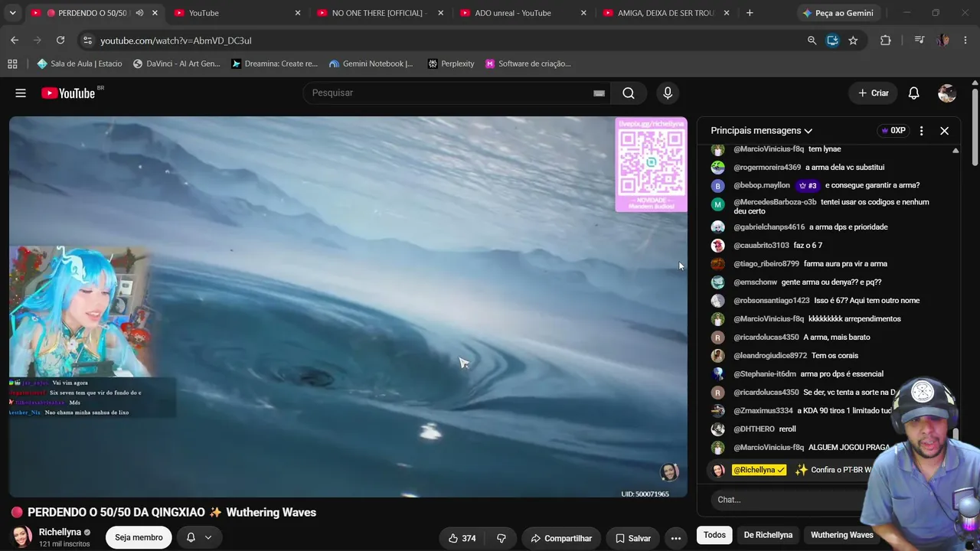The width and height of the screenshot is (980, 551).
Task: Click the #3 member badge in chat
Action: pos(808,185)
